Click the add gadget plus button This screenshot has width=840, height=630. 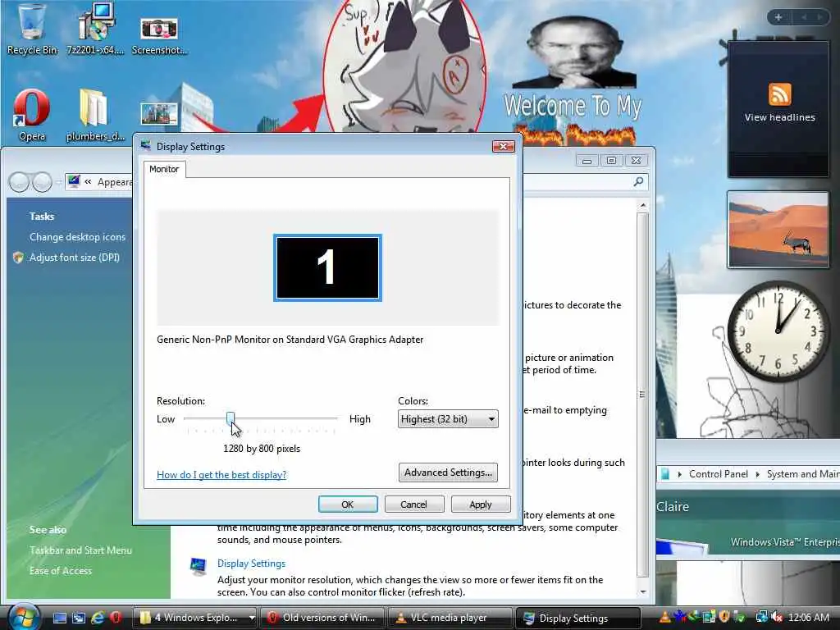pos(778,17)
